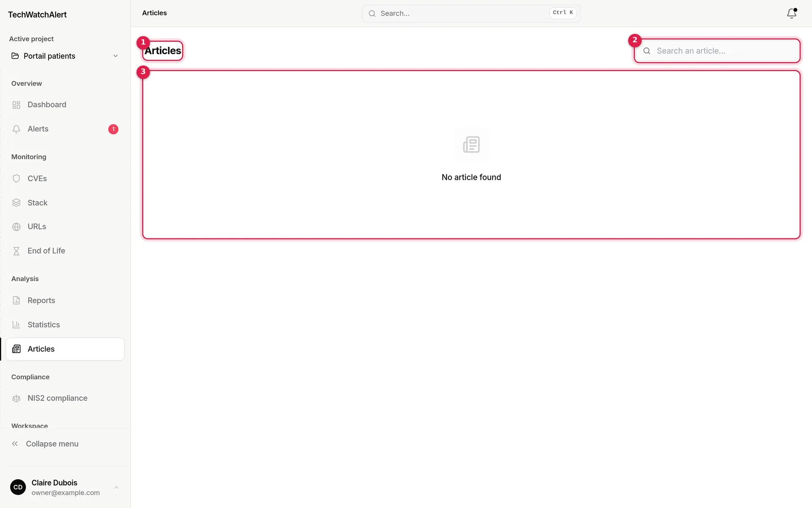The image size is (812, 508).
Task: Click the magnifier icon in top search bar
Action: pyautogui.click(x=372, y=14)
